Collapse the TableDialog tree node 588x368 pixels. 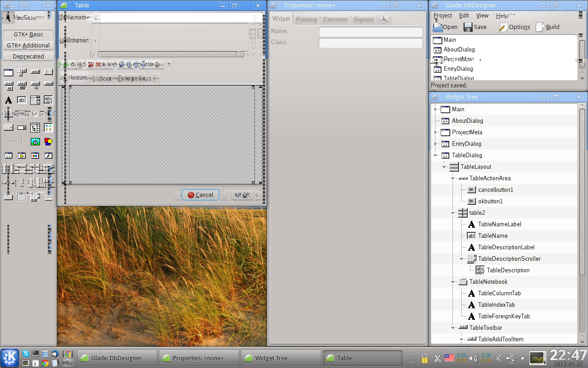pos(435,155)
